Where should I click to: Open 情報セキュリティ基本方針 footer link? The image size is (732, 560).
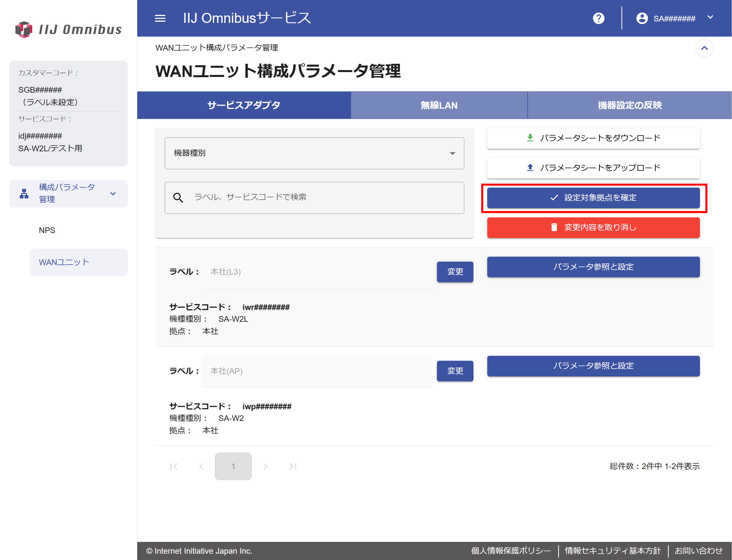tap(613, 551)
